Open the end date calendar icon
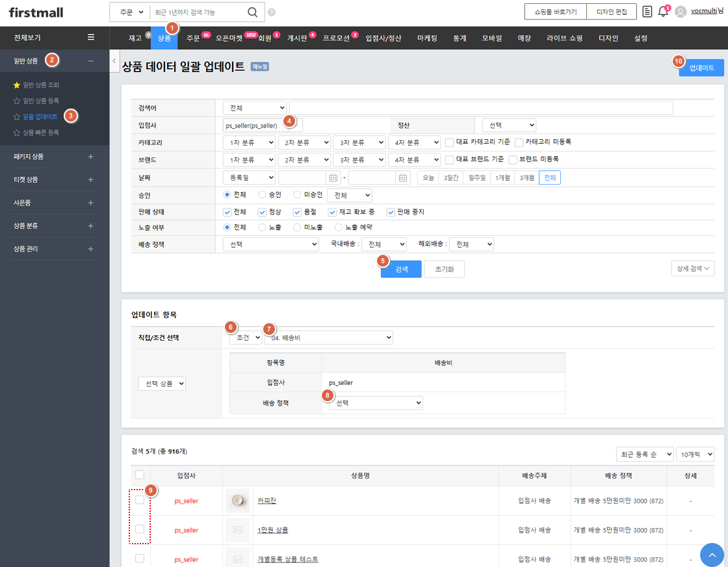 [402, 178]
